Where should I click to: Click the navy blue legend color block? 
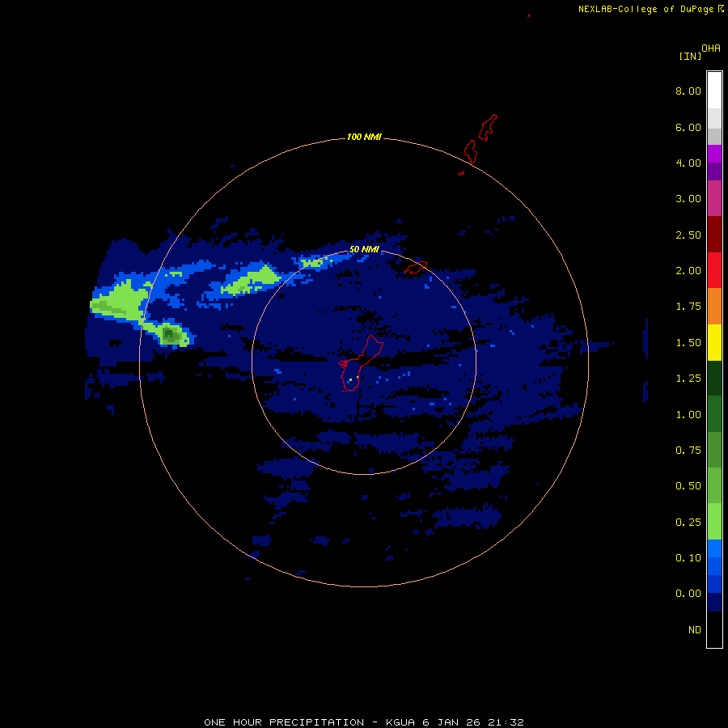click(714, 603)
